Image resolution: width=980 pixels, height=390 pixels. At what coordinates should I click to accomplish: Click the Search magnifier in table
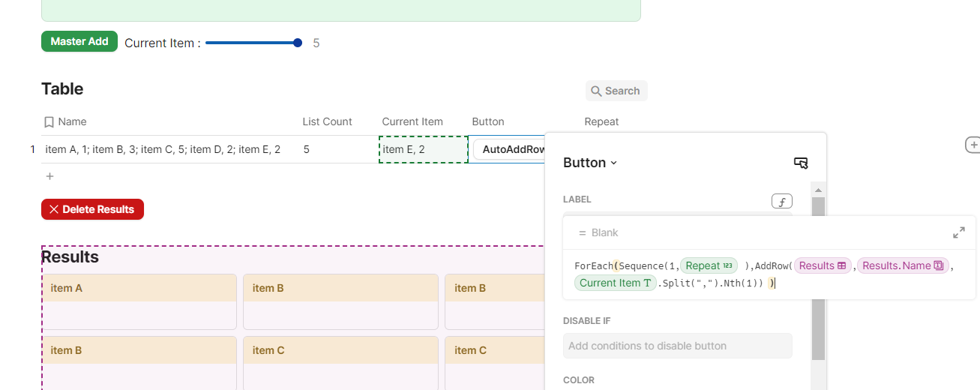pos(597,91)
